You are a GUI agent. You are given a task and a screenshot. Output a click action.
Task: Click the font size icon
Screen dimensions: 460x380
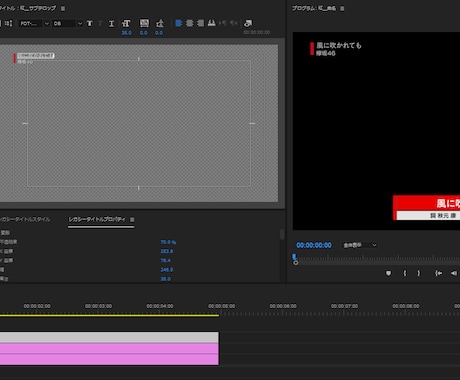click(126, 23)
